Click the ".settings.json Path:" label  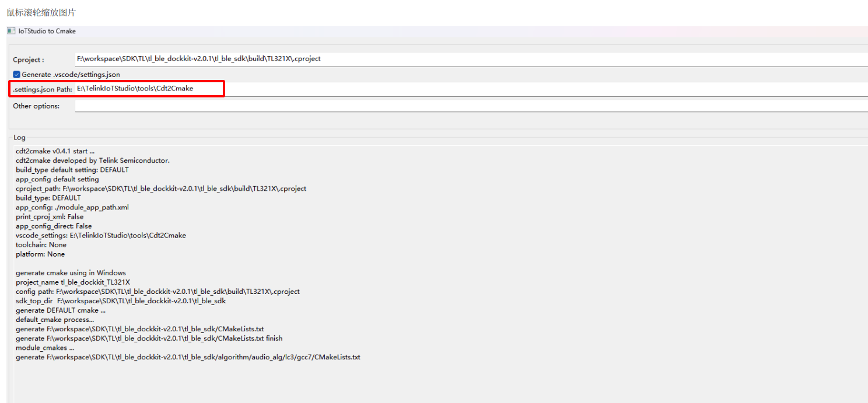click(43, 89)
